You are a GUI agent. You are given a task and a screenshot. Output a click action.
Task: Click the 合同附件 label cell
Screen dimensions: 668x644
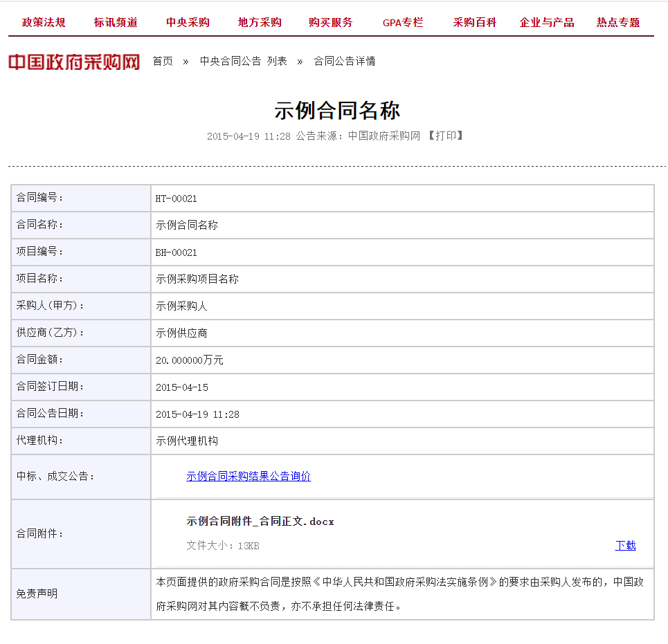pyautogui.click(x=81, y=534)
